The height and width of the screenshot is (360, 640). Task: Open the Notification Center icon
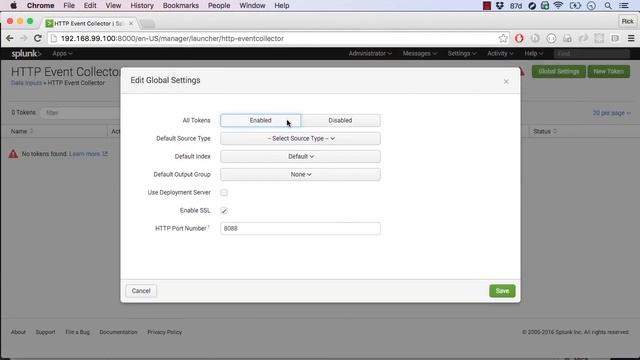624,6
